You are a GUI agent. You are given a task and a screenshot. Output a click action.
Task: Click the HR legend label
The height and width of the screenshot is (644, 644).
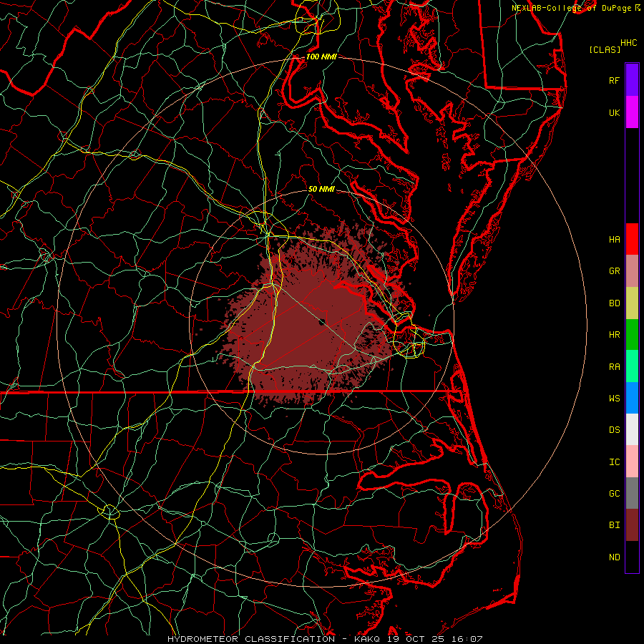pos(614,335)
